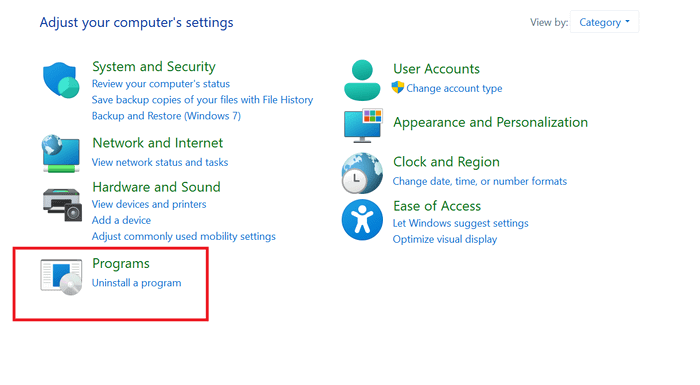Image resolution: width=700 pixels, height=385 pixels.
Task: Select Review your computer's status
Action: tap(161, 84)
